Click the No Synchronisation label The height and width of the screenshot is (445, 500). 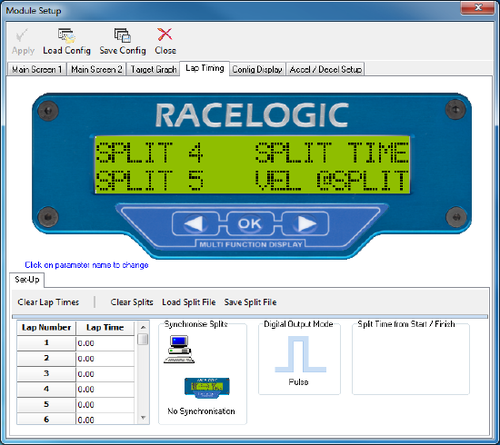click(201, 411)
